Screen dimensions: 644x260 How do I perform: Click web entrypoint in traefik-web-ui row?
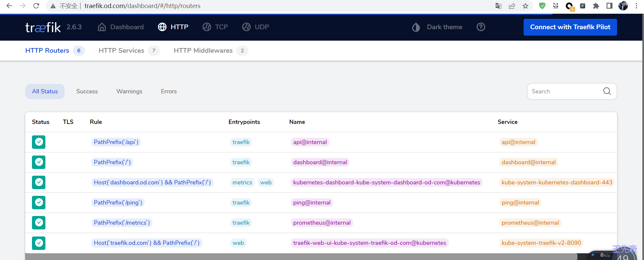click(238, 243)
